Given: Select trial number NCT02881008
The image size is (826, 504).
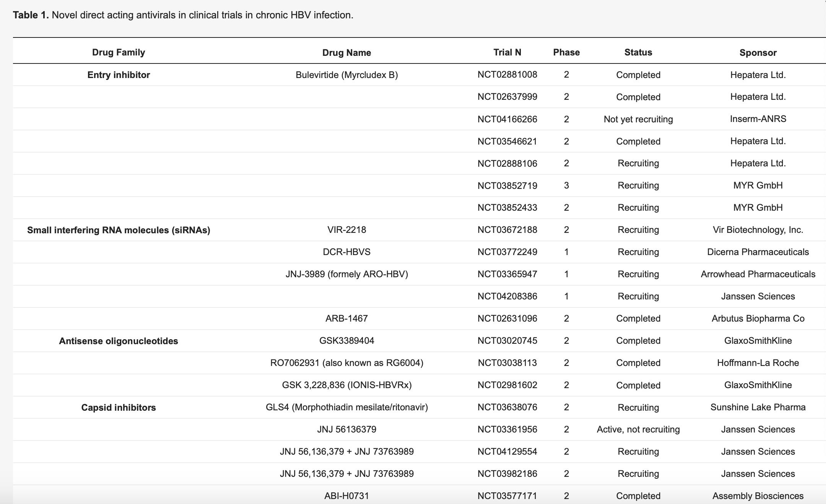Looking at the screenshot, I should [x=507, y=75].
